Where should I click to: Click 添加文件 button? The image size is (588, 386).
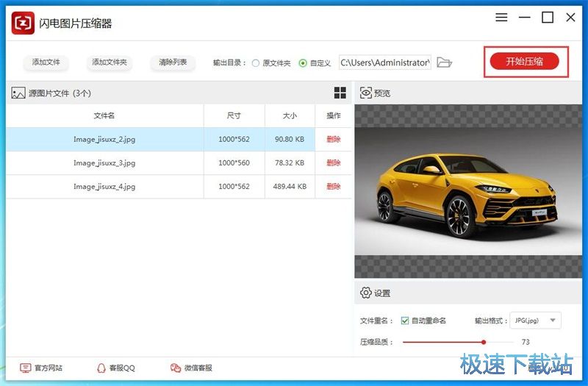tap(46, 62)
